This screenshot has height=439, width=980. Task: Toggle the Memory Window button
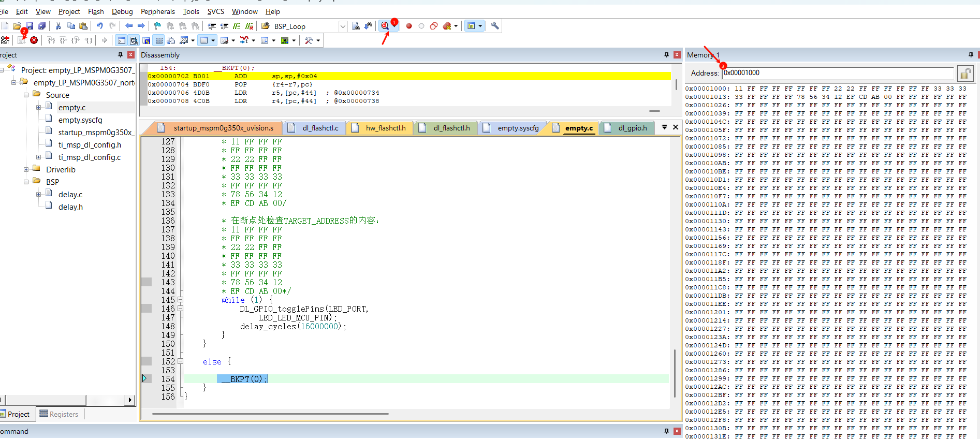(204, 40)
